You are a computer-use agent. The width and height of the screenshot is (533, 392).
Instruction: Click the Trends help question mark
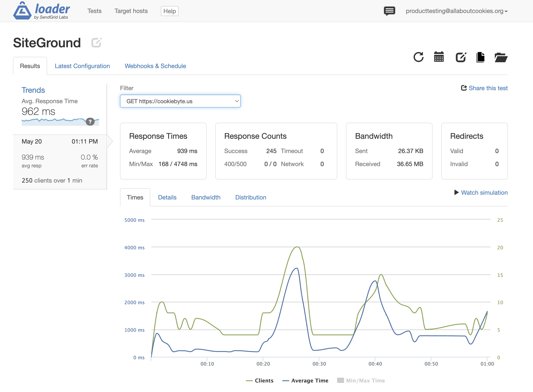[90, 122]
